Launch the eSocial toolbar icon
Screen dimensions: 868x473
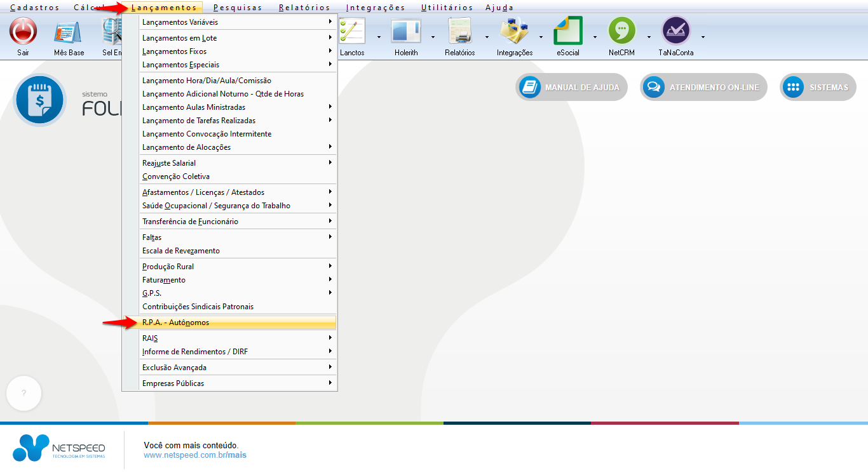567,31
